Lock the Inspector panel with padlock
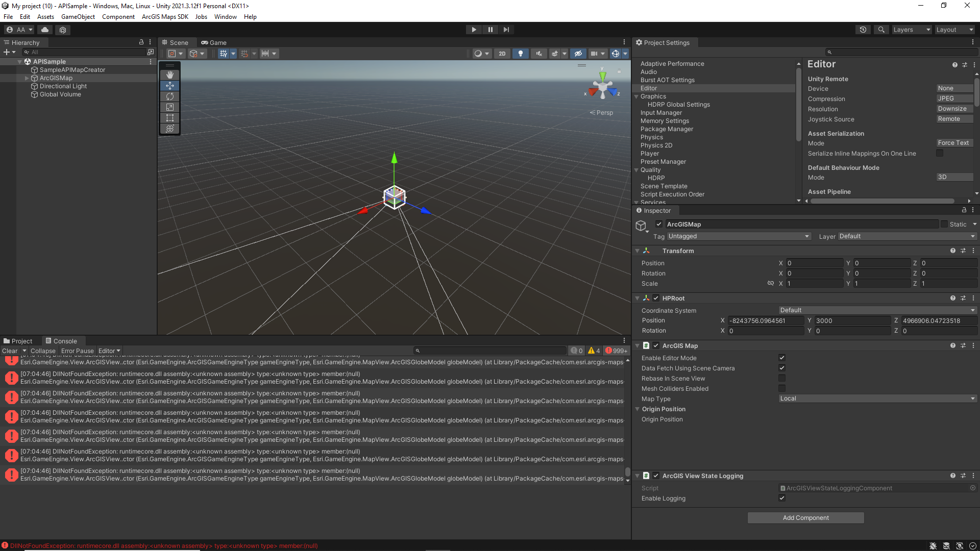This screenshot has width=980, height=551. coord(964,210)
